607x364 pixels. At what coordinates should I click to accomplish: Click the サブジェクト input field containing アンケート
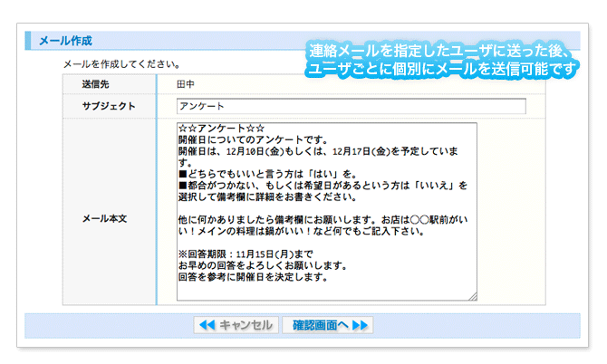[352, 106]
